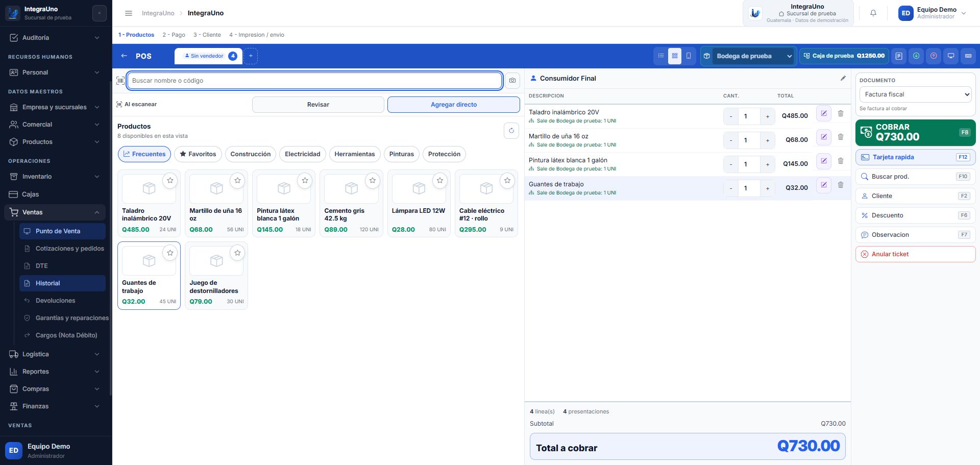Choose Agregar directo scan mode
Viewport: 980px width, 465px height.
454,105
